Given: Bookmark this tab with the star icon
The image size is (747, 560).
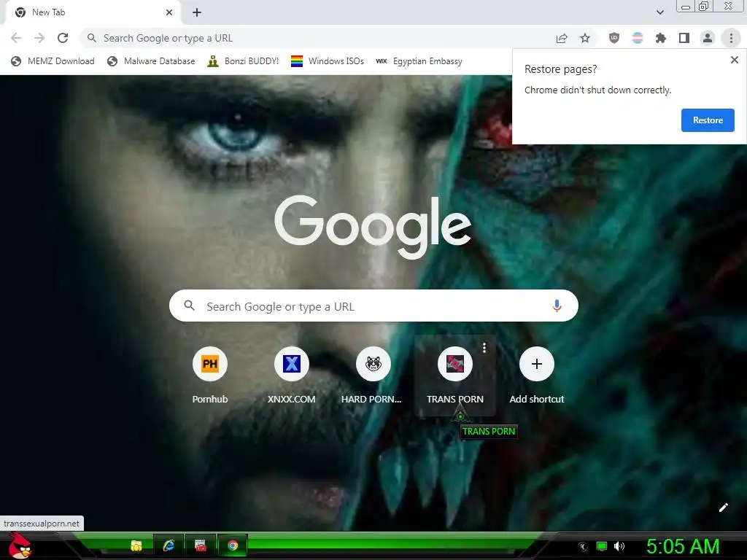Looking at the screenshot, I should click(585, 38).
